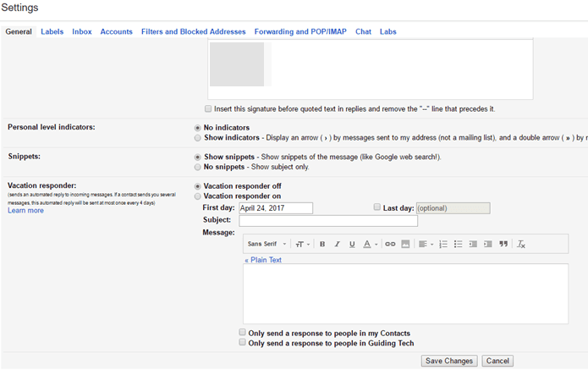Apply quote formatting

coord(503,245)
